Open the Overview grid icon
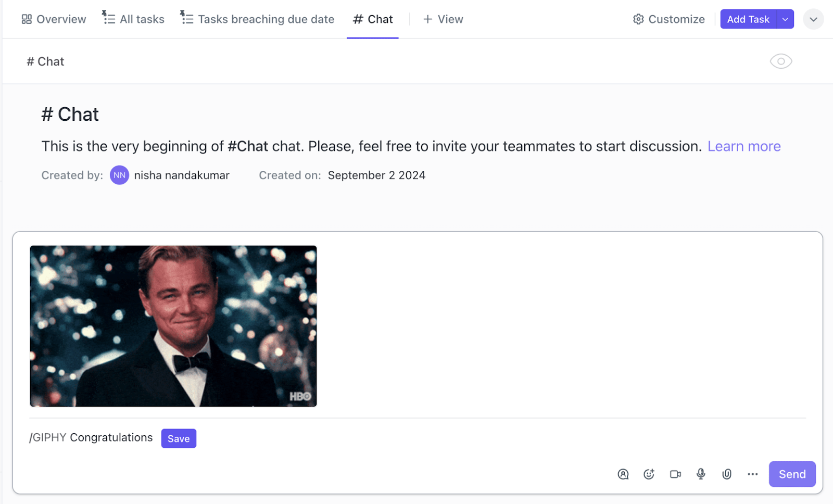This screenshot has height=504, width=833. click(x=26, y=19)
